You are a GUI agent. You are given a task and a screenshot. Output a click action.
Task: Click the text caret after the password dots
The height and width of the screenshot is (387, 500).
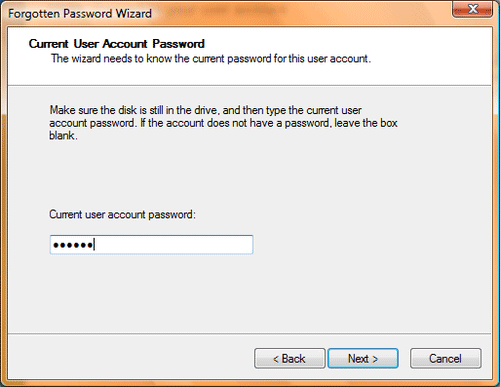(x=94, y=245)
